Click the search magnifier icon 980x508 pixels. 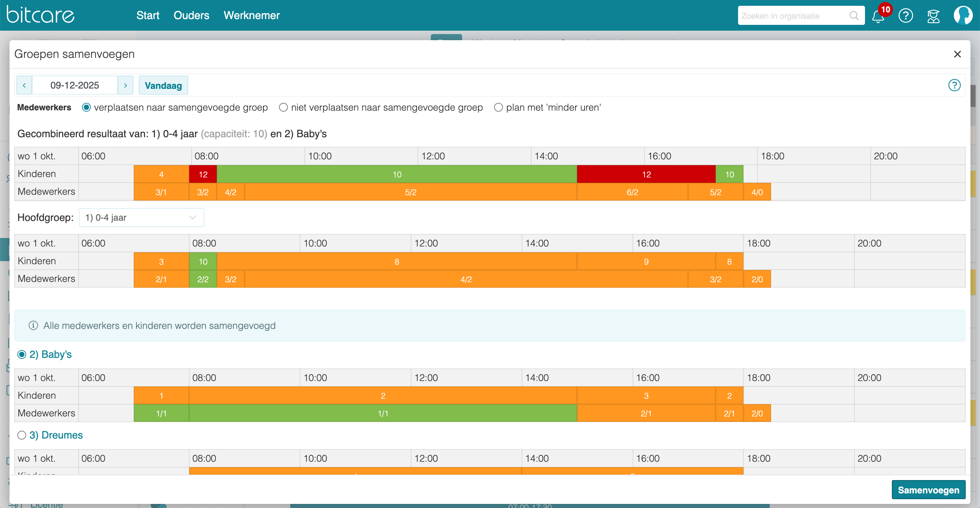tap(854, 16)
